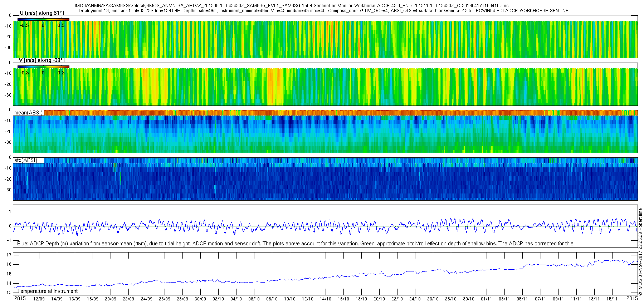Click the 'U (m/s) along 51°T' label
The width and height of the screenshot is (644, 304).
tap(42, 13)
